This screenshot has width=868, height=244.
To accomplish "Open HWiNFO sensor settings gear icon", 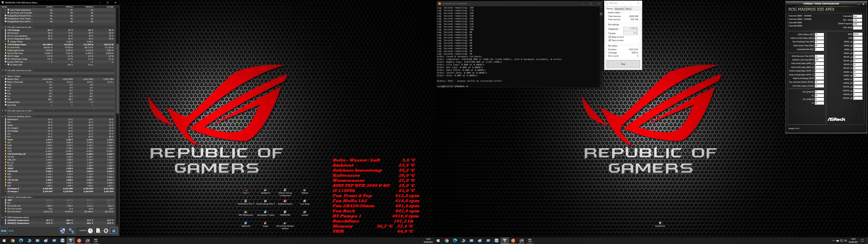I will coord(106,231).
